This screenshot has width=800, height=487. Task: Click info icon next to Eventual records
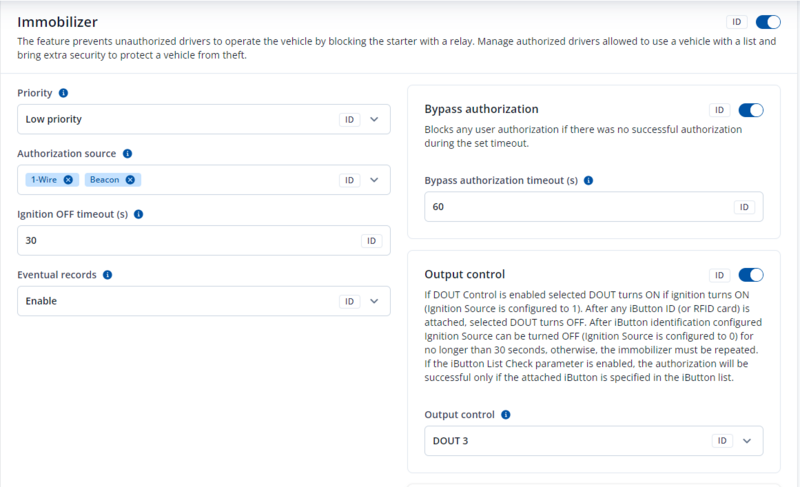107,274
